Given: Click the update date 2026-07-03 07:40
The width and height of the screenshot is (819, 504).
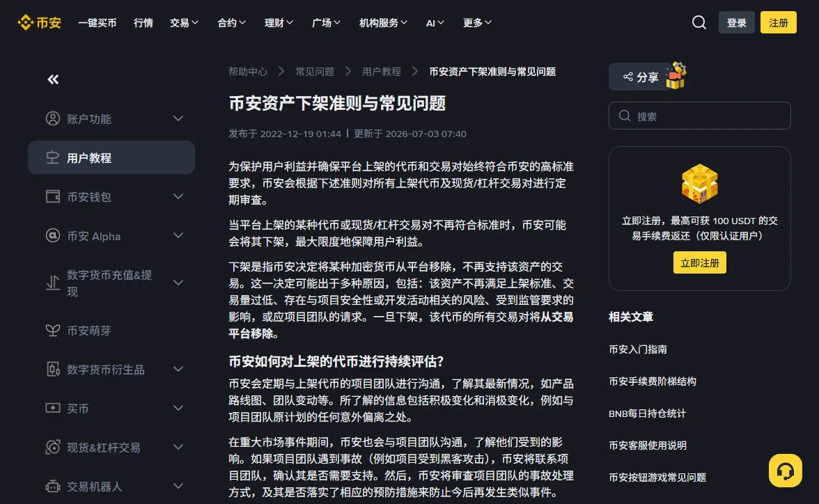Looking at the screenshot, I should (x=426, y=134).
